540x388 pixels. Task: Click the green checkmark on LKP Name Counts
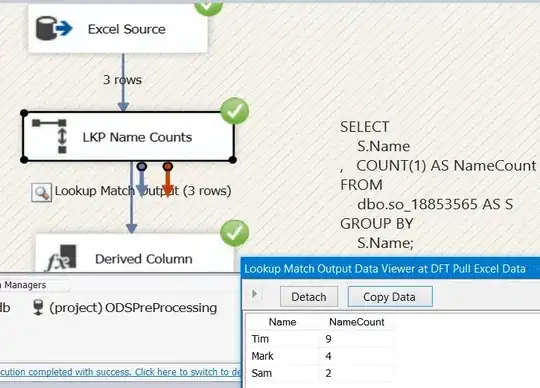pos(235,111)
